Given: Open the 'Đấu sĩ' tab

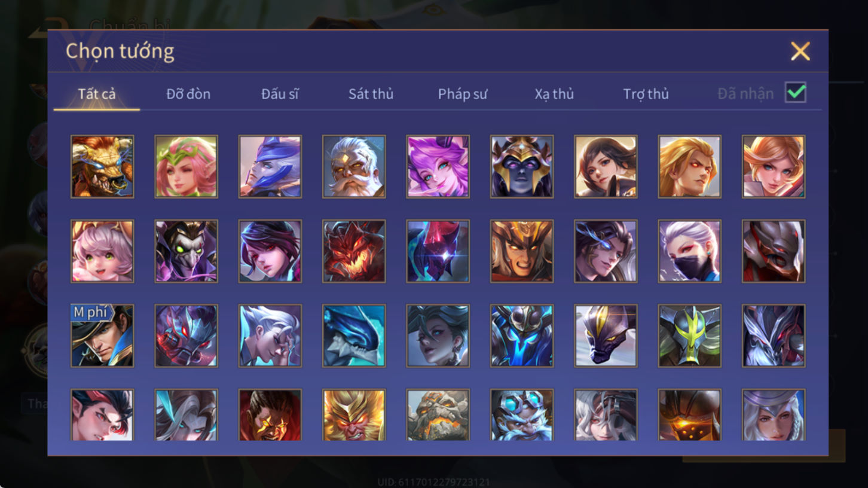Looking at the screenshot, I should click(280, 94).
